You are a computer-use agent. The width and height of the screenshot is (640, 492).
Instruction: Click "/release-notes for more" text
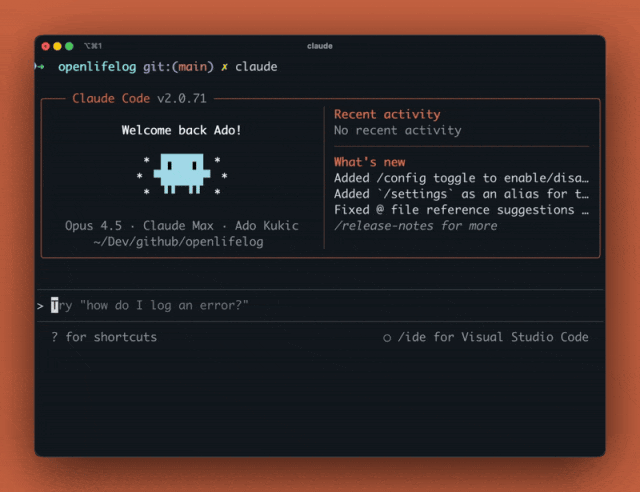tap(415, 226)
